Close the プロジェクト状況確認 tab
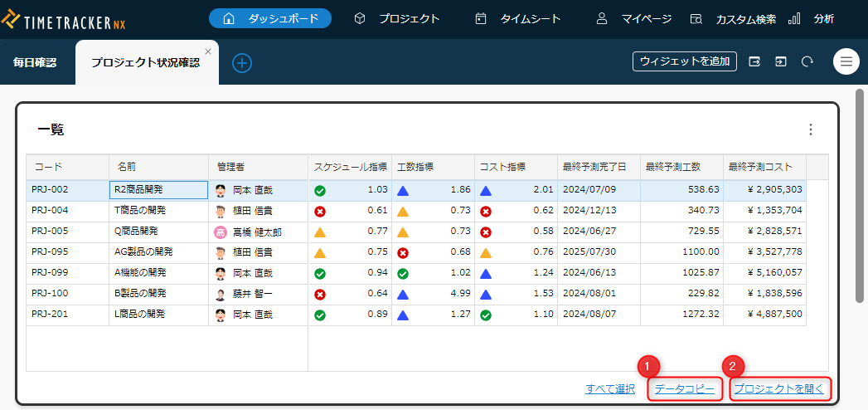This screenshot has height=410, width=868. (x=208, y=51)
